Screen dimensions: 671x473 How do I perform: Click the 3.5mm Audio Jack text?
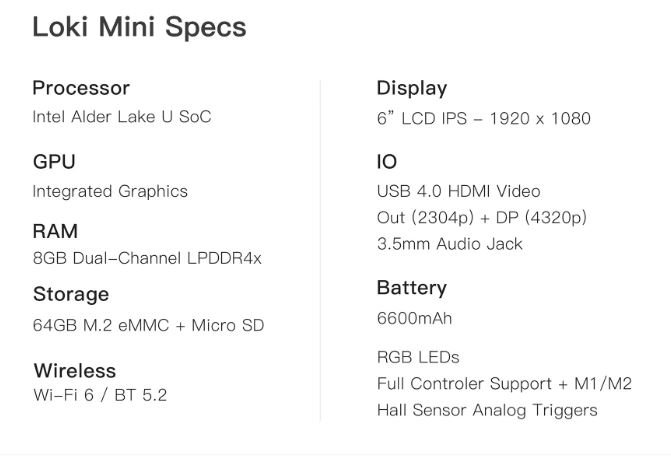pyautogui.click(x=449, y=244)
